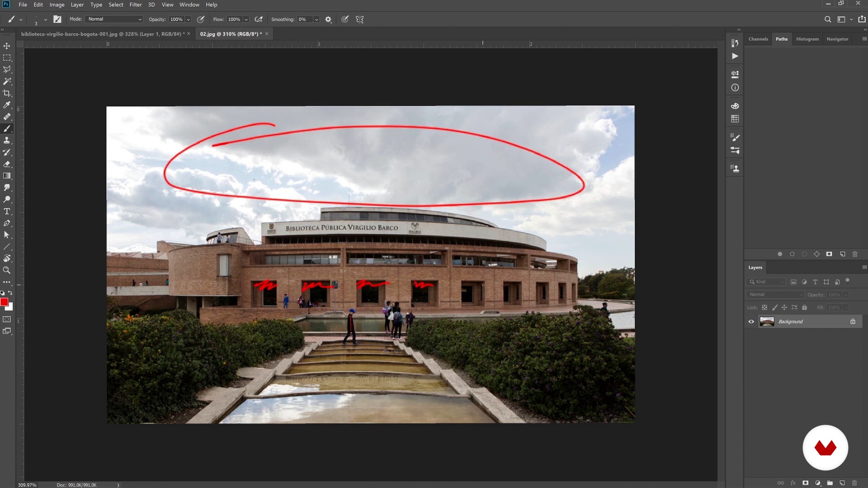868x488 pixels.
Task: Select the Horizontal Type tool
Action: (7, 211)
